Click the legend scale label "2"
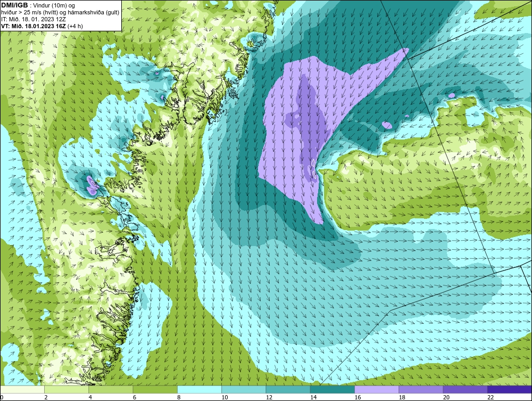The height and width of the screenshot is (401, 532). (x=46, y=397)
